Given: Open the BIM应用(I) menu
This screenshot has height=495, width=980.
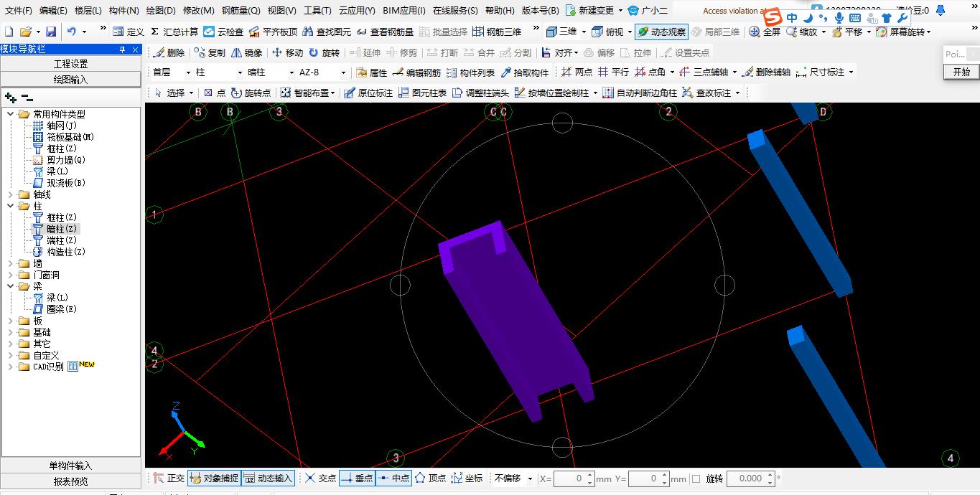Looking at the screenshot, I should pyautogui.click(x=403, y=11).
